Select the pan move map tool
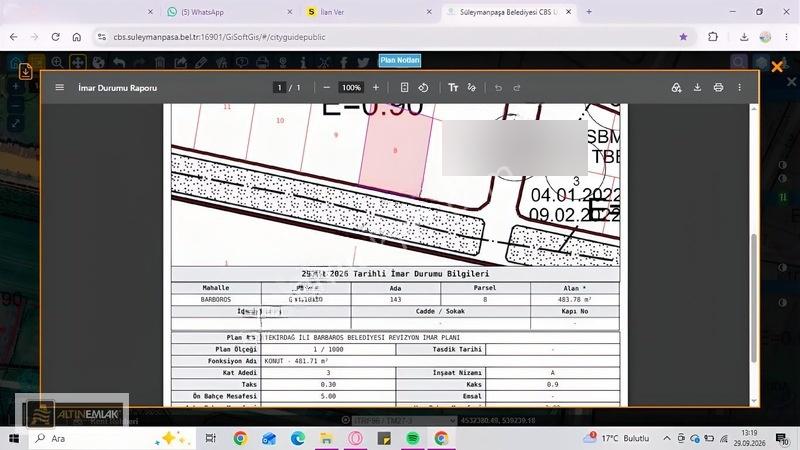Image resolution: width=800 pixels, height=450 pixels. tap(78, 63)
